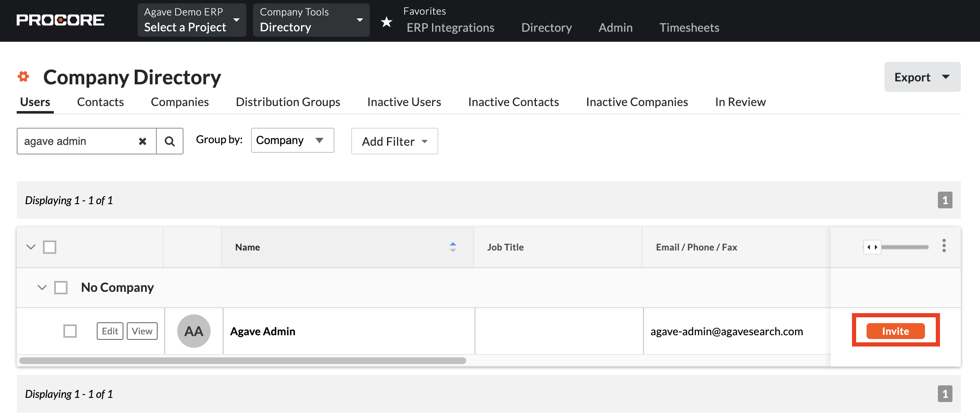The height and width of the screenshot is (420, 980).
Task: Open the In Review tab
Action: pos(740,102)
